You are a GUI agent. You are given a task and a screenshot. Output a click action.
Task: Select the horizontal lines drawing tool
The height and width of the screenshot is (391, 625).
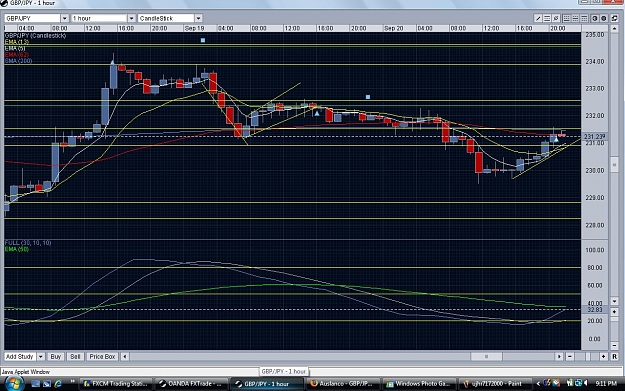pos(547,18)
